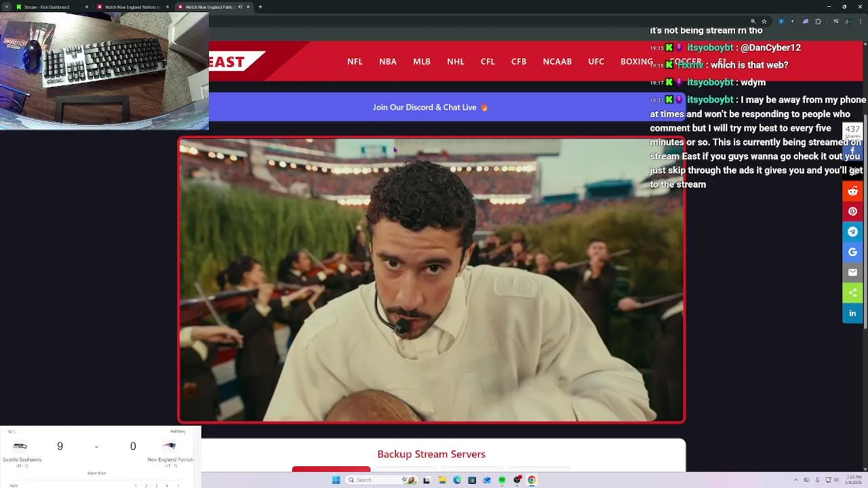Click the Backup Stream Servers heading
Screen dimensions: 868x488
(431, 454)
